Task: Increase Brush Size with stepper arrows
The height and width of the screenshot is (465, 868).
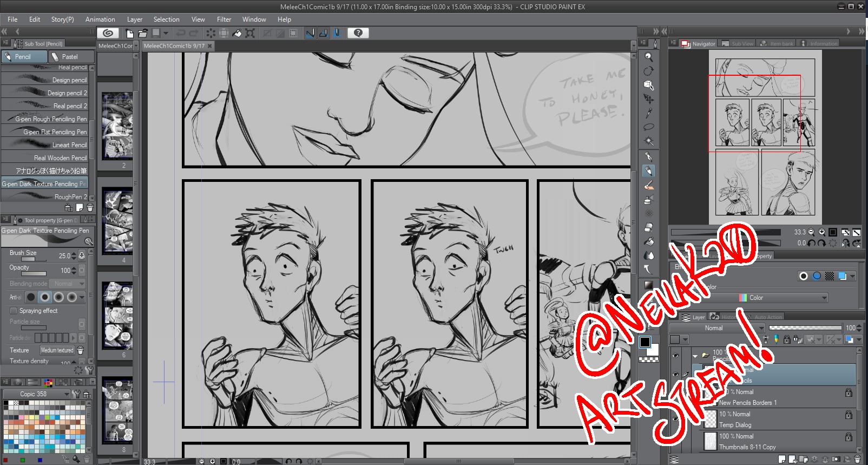Action: (x=74, y=253)
